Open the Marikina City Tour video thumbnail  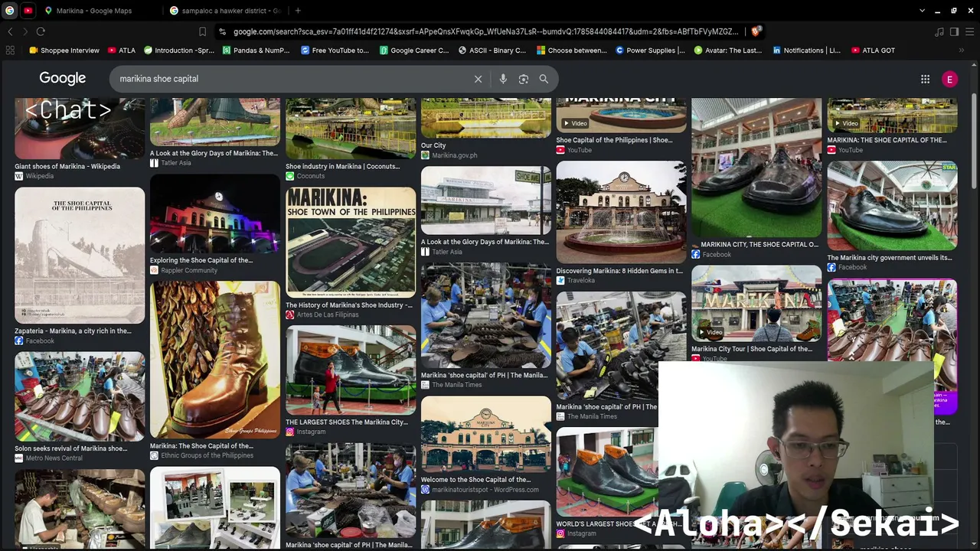coord(756,304)
